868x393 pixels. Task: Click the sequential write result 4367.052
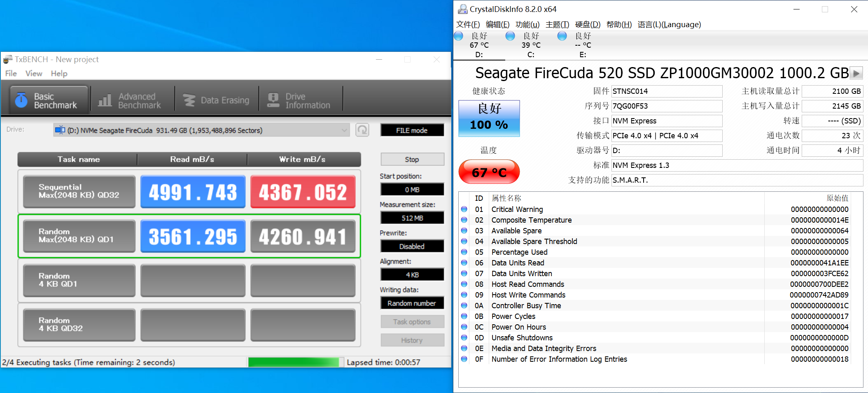tap(303, 191)
